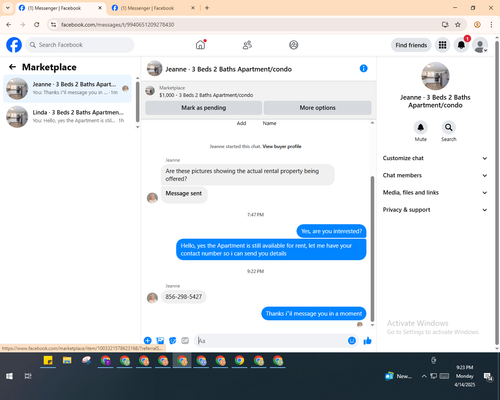Click the chat messages vertical scrollbar

pyautogui.click(x=372, y=249)
